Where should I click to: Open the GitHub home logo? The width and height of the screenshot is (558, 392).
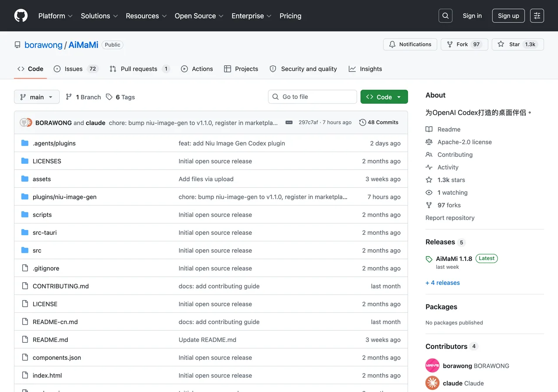[x=21, y=16]
